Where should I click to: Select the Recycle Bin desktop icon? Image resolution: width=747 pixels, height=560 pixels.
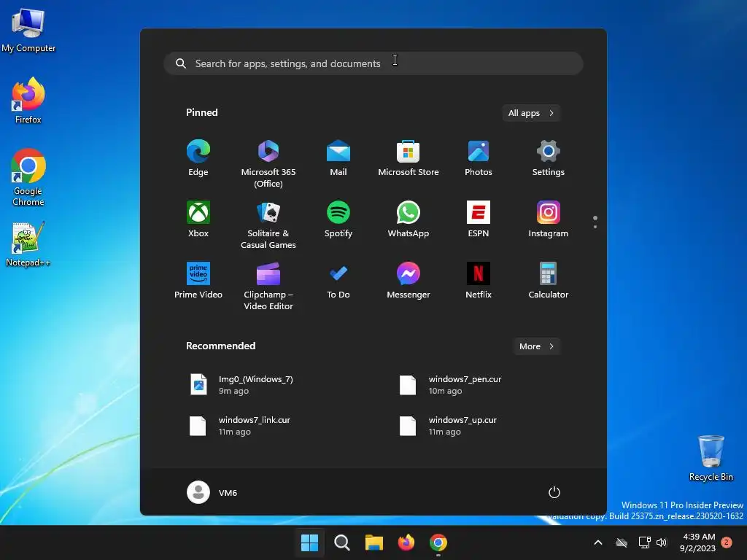pyautogui.click(x=711, y=458)
